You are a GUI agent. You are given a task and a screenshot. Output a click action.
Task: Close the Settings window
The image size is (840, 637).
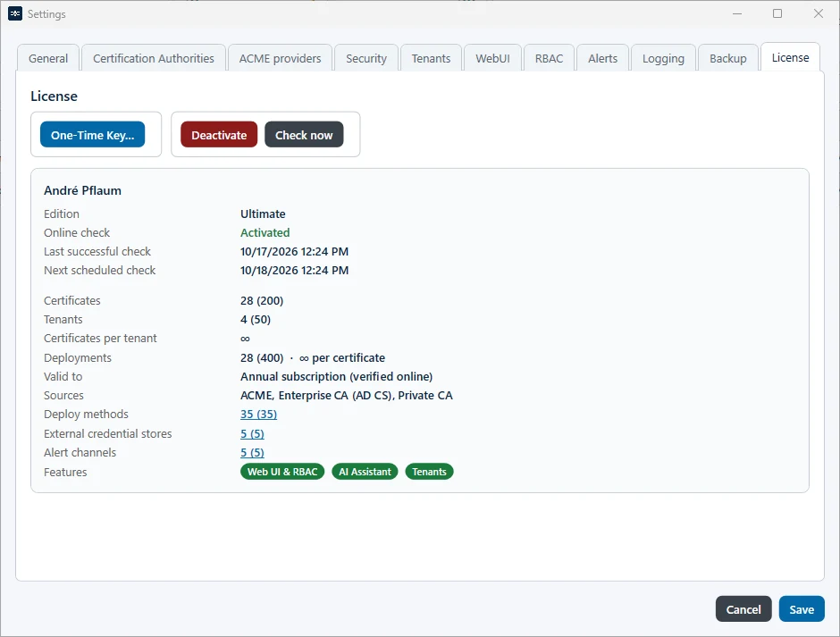(x=818, y=14)
